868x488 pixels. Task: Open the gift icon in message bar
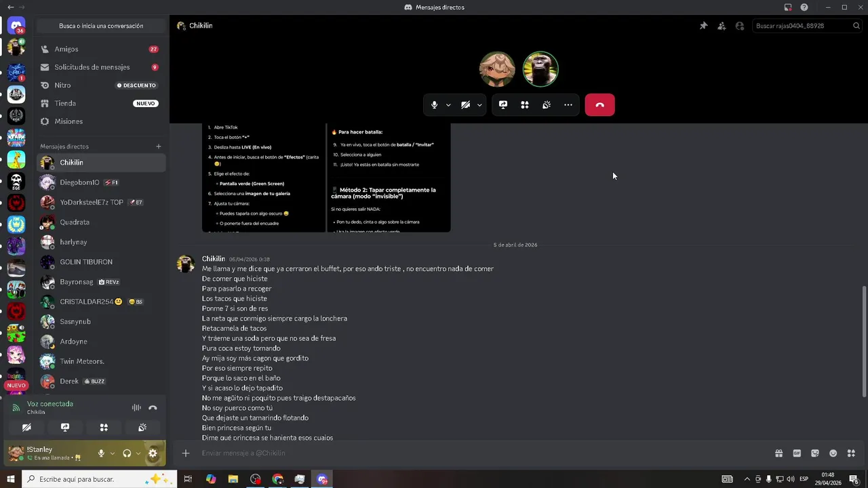pyautogui.click(x=779, y=453)
